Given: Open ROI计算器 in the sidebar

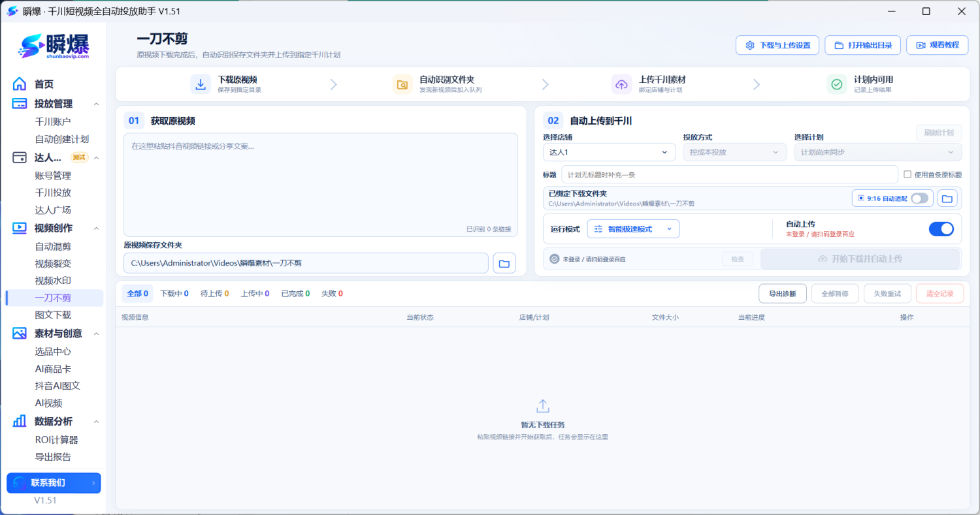Looking at the screenshot, I should click(x=56, y=439).
